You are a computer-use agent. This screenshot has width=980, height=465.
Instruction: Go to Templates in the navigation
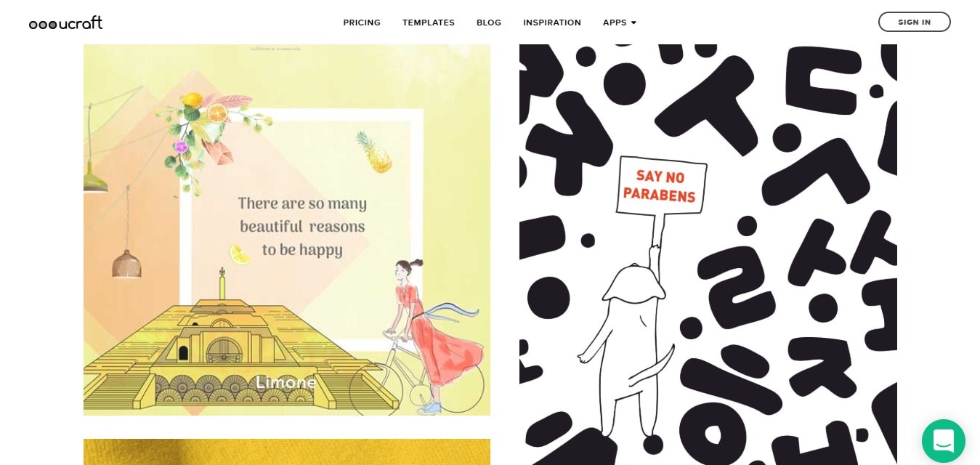(x=429, y=23)
